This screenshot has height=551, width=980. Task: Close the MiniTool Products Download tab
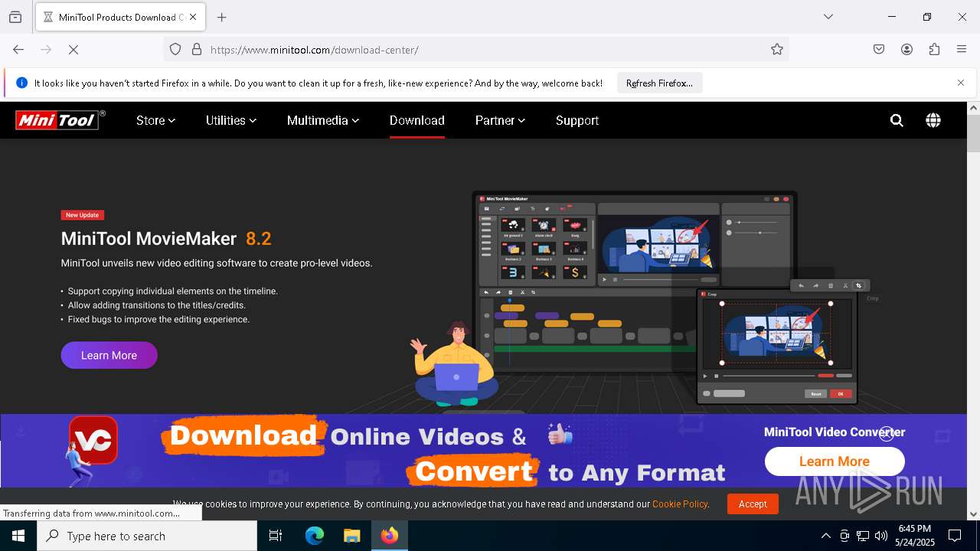click(x=193, y=17)
